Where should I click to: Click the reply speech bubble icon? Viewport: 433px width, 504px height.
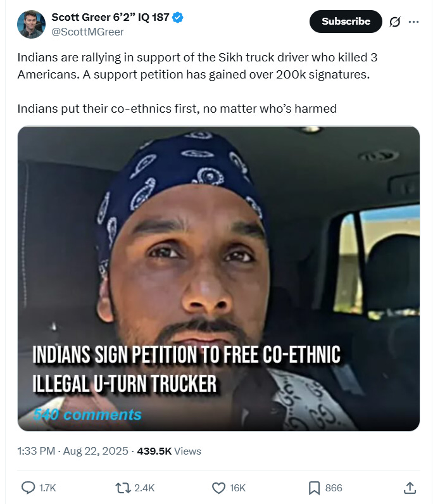tap(28, 488)
